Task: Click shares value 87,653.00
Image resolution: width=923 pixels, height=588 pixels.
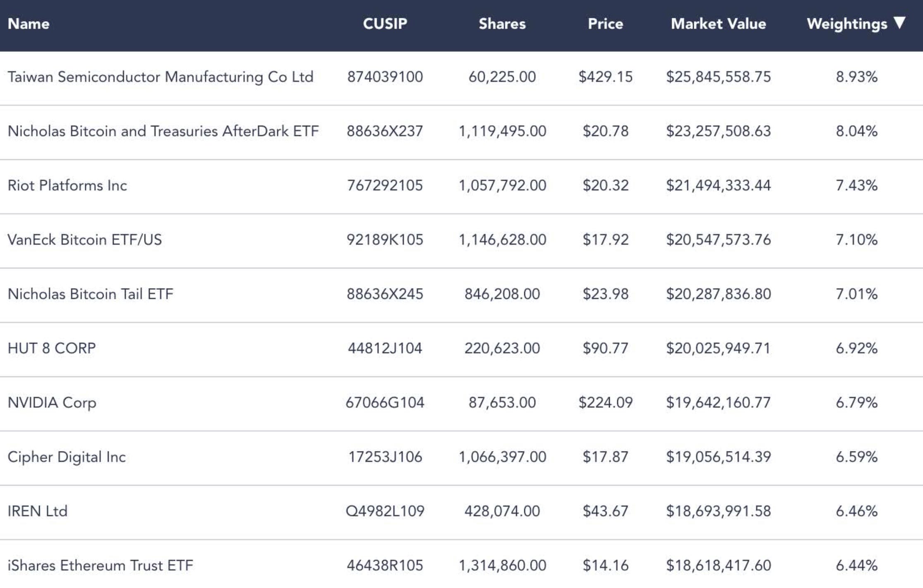Action: (x=502, y=403)
